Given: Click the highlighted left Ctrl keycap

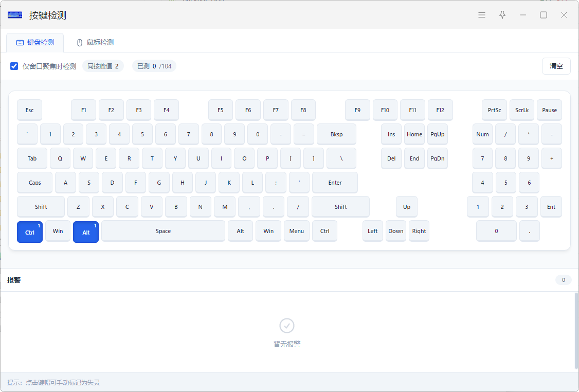Looking at the screenshot, I should click(x=30, y=231).
